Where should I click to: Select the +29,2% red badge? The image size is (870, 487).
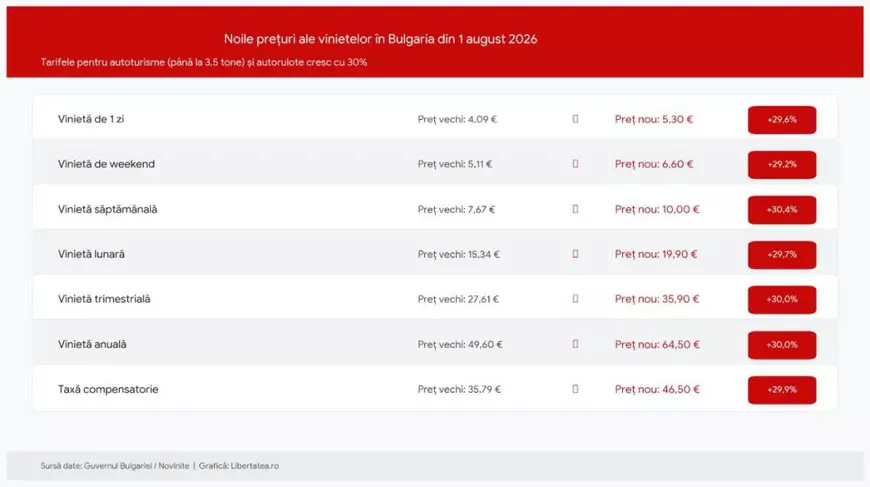click(782, 165)
